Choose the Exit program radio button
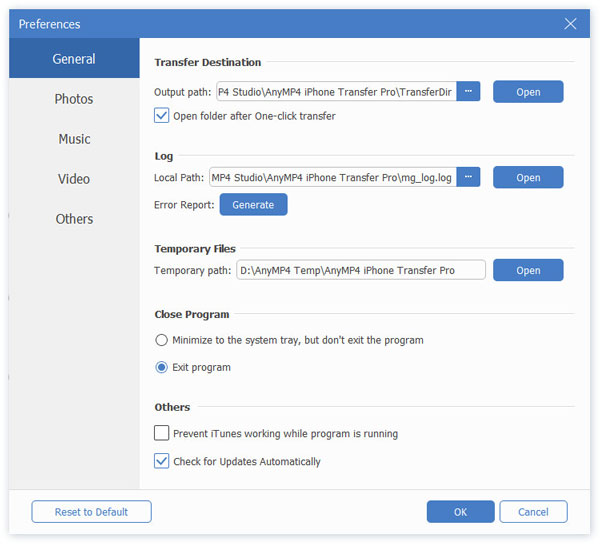This screenshot has height=544, width=600. (x=162, y=367)
